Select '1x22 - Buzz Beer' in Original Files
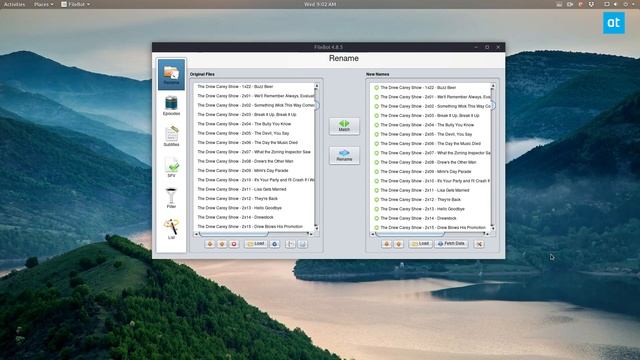 coord(254,87)
